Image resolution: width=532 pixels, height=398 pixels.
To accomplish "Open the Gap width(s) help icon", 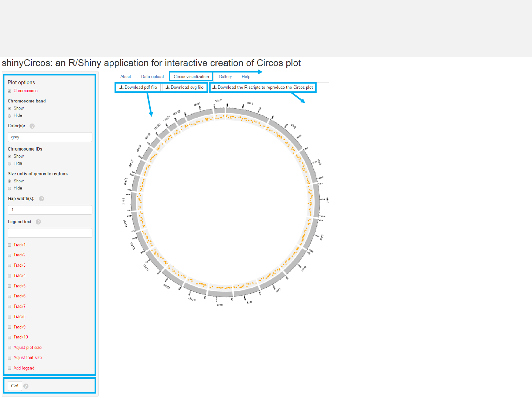I will (x=41, y=199).
